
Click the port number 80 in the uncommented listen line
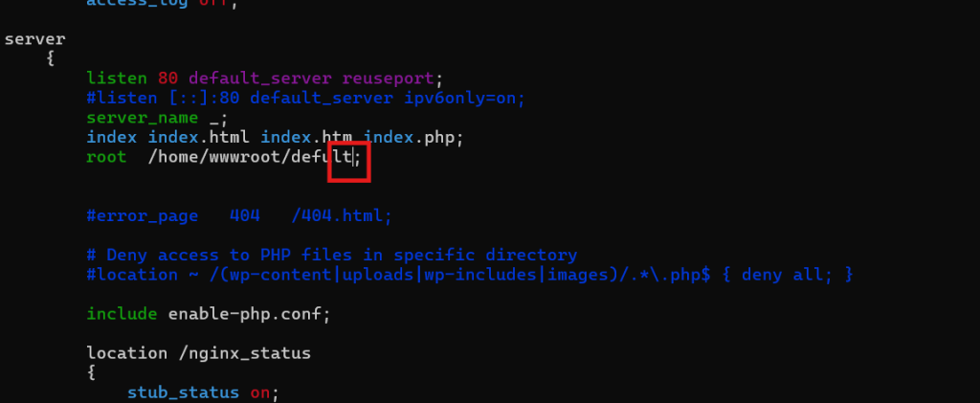coord(168,78)
